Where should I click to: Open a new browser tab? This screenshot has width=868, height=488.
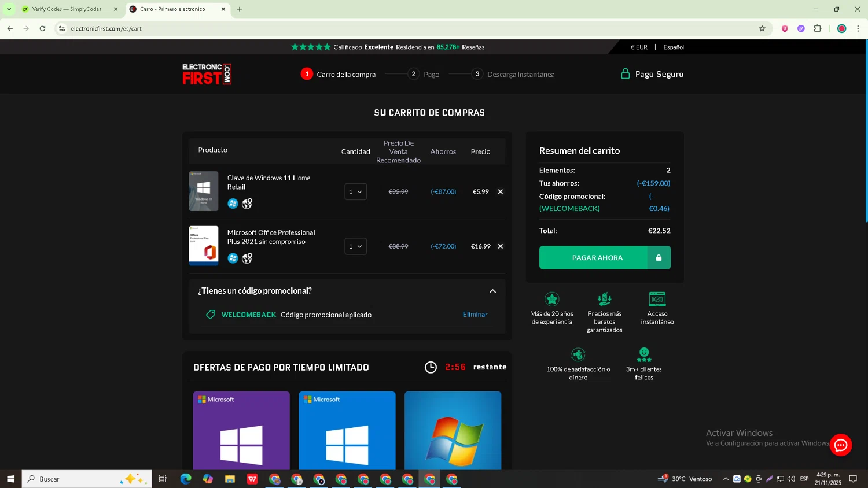pyautogui.click(x=240, y=9)
